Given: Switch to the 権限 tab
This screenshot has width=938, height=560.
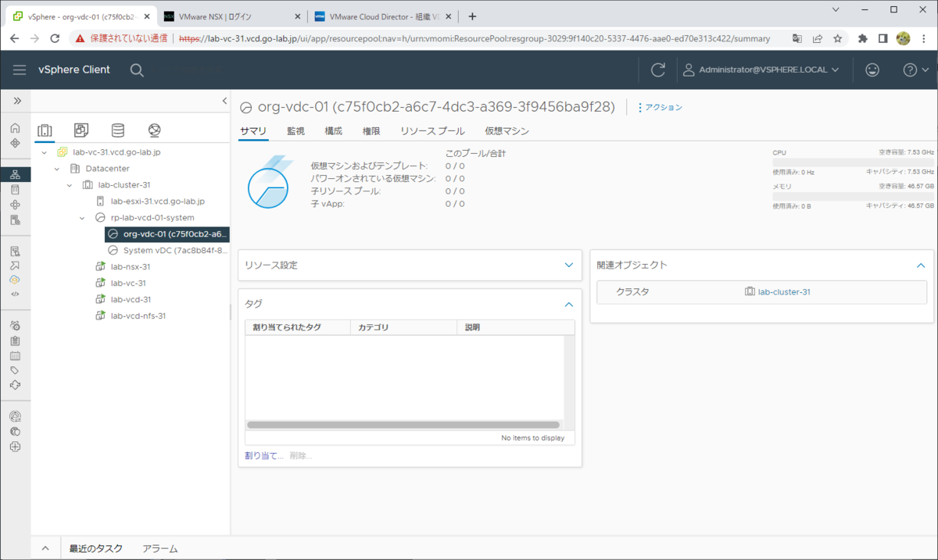Looking at the screenshot, I should (371, 131).
